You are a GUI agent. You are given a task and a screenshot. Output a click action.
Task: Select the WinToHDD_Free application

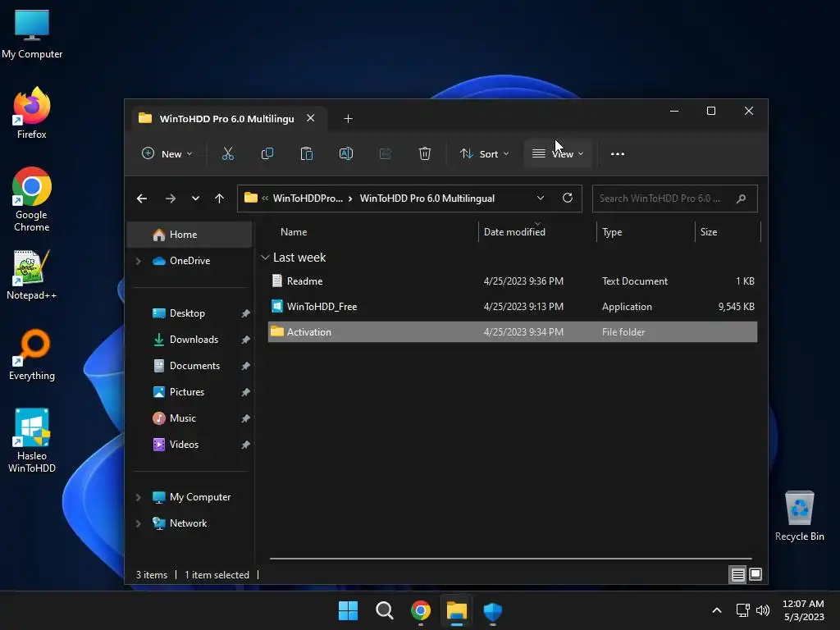click(512, 307)
